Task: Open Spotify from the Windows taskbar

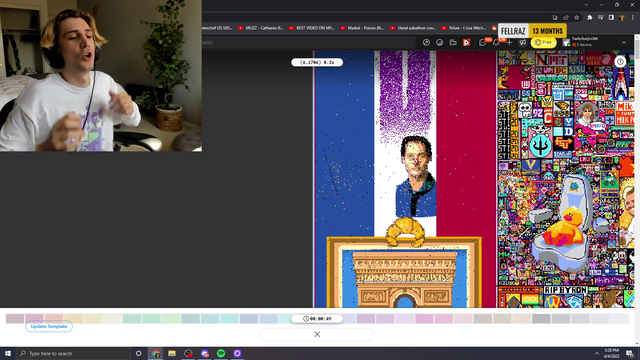Action: coord(221,353)
